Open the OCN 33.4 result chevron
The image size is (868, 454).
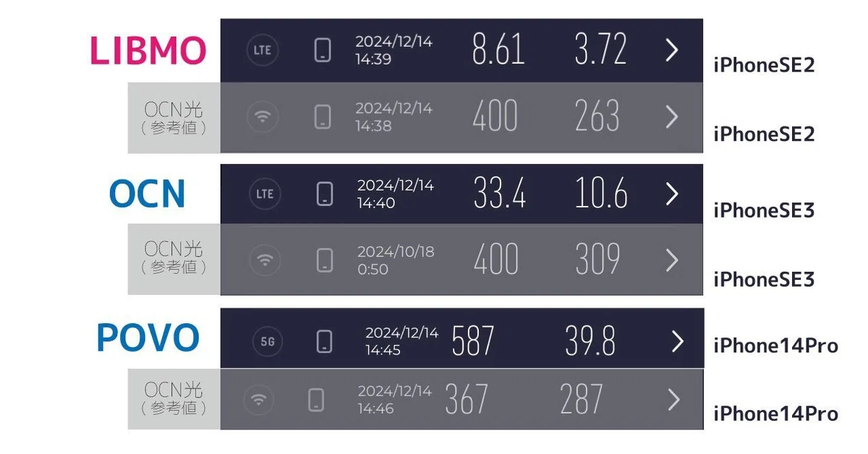672,193
